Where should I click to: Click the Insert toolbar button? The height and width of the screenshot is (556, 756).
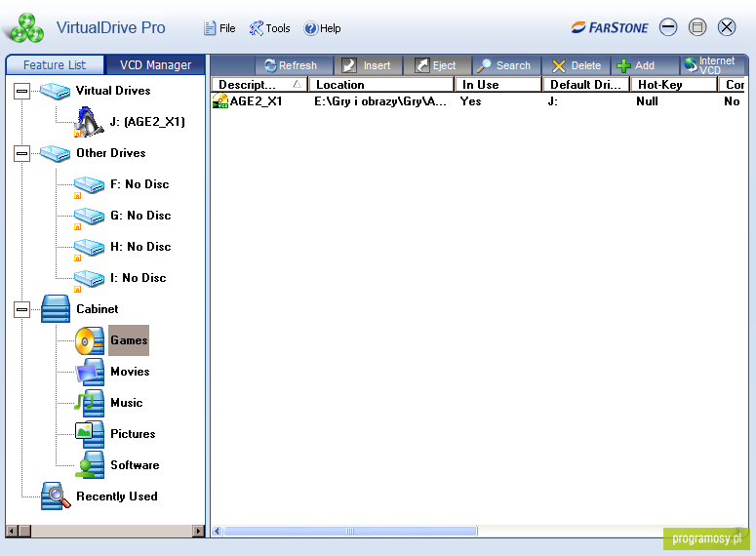coord(367,65)
